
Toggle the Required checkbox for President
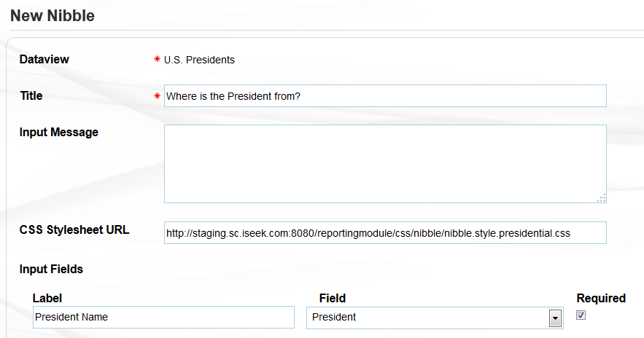tap(581, 315)
